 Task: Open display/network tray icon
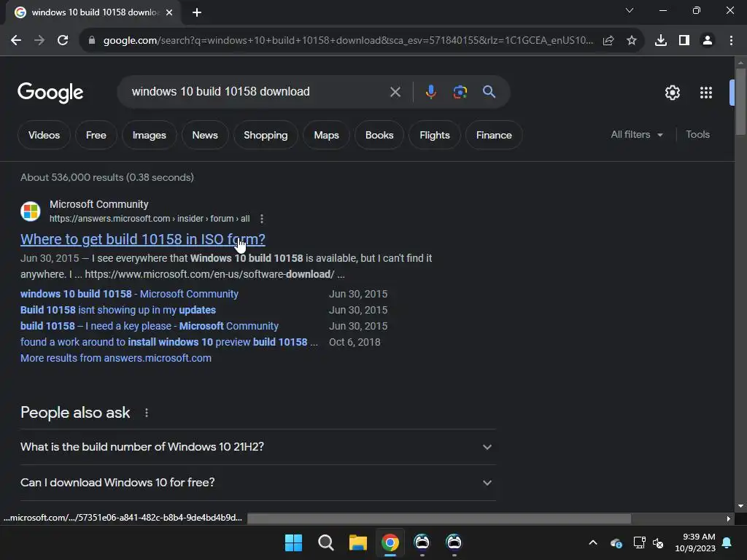click(639, 542)
